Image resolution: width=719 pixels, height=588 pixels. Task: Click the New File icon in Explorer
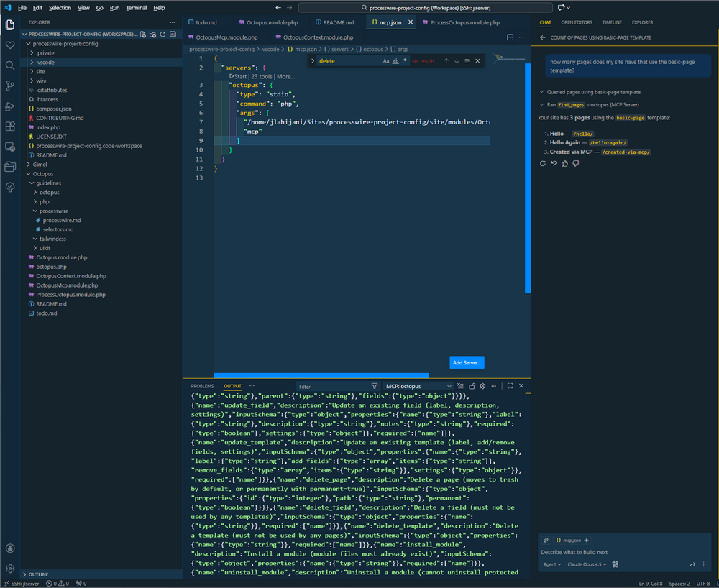pyautogui.click(x=143, y=34)
